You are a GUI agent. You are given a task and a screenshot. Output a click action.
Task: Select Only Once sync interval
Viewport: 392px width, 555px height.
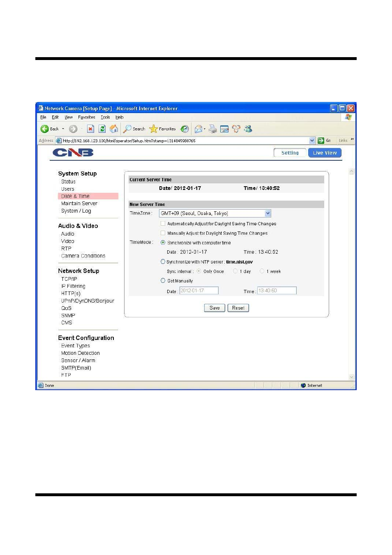(199, 271)
